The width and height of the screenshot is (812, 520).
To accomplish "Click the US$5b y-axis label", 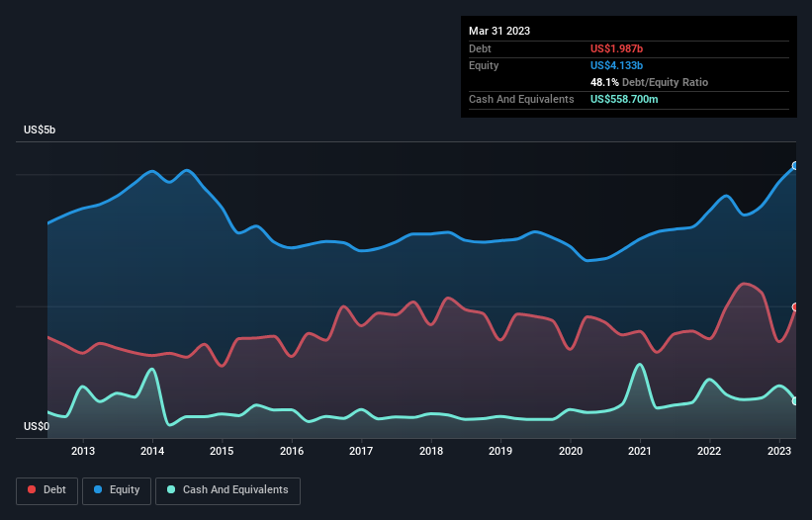I will click(40, 130).
